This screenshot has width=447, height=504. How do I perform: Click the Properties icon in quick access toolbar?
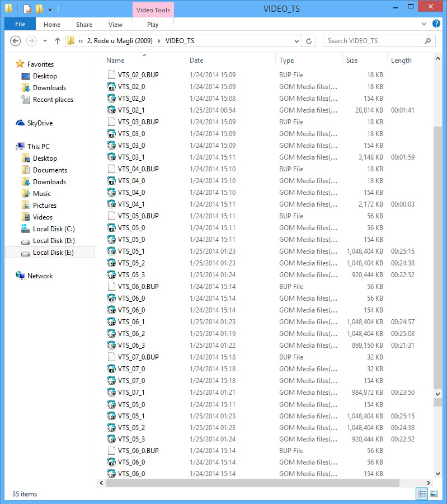pyautogui.click(x=27, y=9)
